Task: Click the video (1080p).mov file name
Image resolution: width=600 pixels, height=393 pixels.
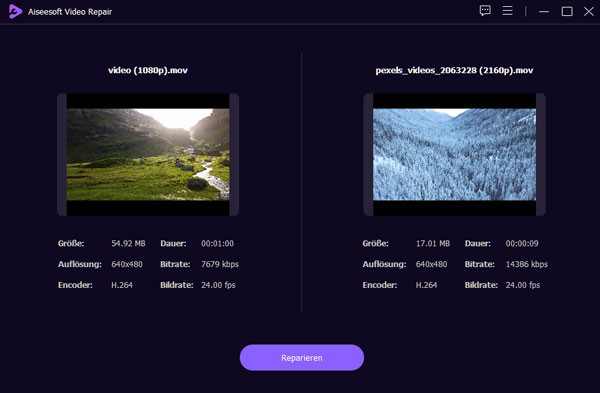Action: click(148, 70)
